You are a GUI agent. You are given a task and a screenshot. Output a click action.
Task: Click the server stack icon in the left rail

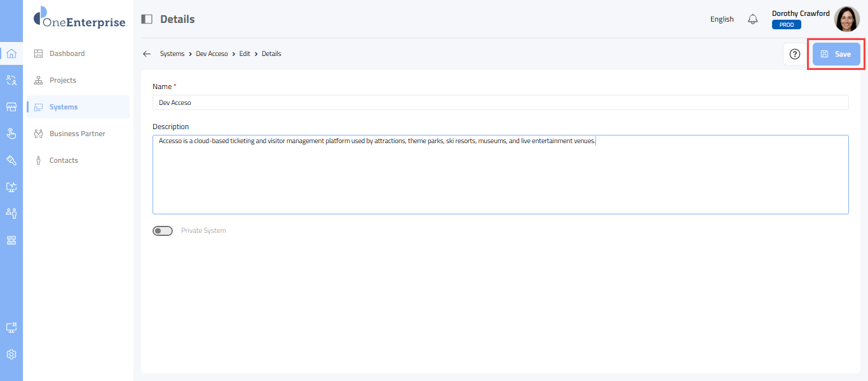[x=11, y=240]
